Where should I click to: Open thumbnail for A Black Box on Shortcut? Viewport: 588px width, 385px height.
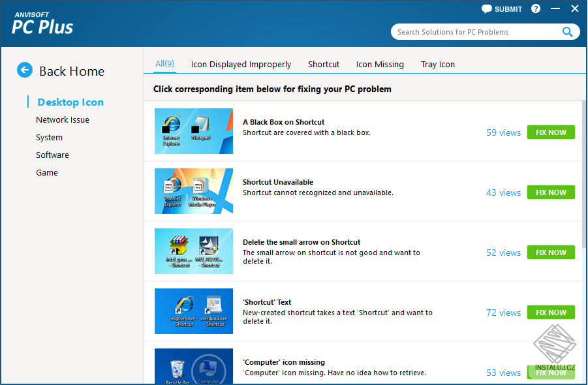pyautogui.click(x=194, y=131)
